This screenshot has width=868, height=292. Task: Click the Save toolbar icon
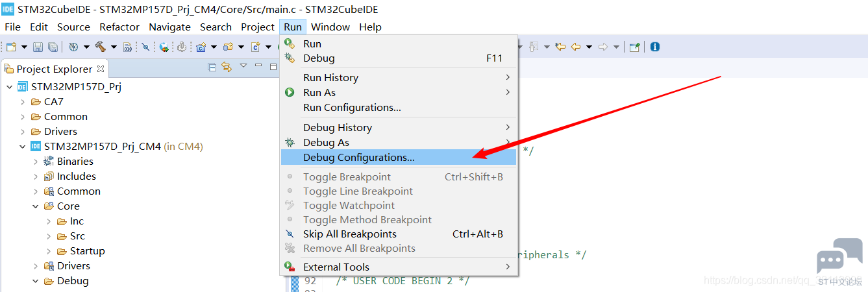click(x=38, y=47)
